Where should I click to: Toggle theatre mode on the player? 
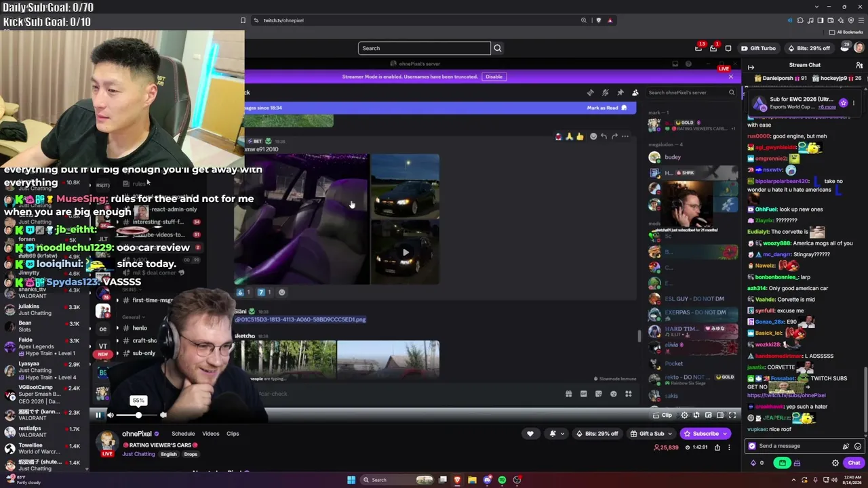tap(720, 415)
